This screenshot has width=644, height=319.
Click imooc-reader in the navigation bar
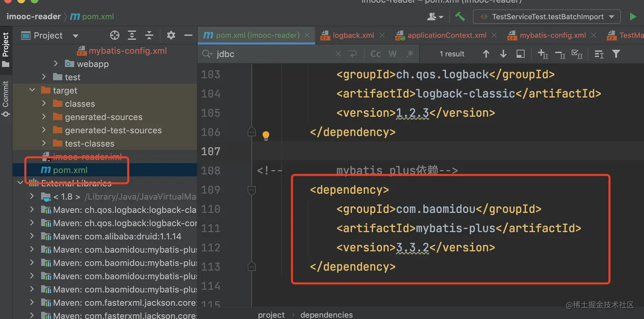coord(34,17)
